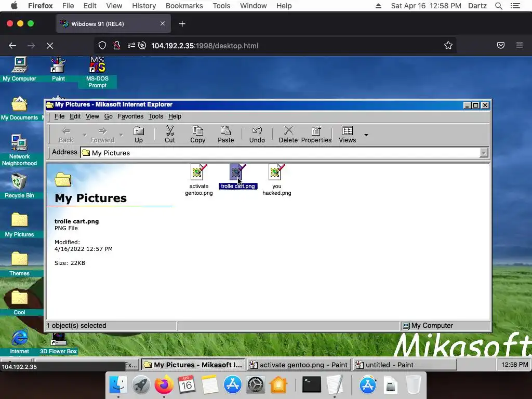Screen dimensions: 532x399
Task: Open the Network Neighborhood desktop icon
Action: (x=19, y=150)
